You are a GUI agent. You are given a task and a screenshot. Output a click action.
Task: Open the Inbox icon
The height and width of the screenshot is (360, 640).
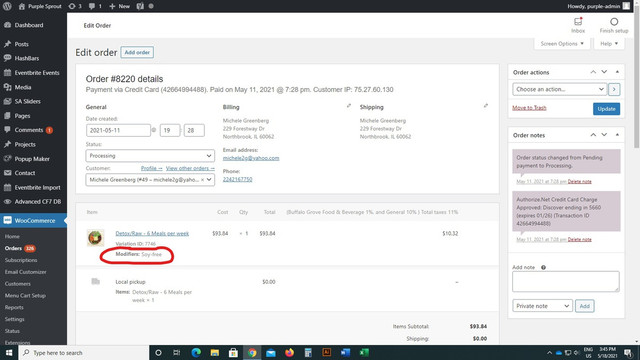click(578, 22)
